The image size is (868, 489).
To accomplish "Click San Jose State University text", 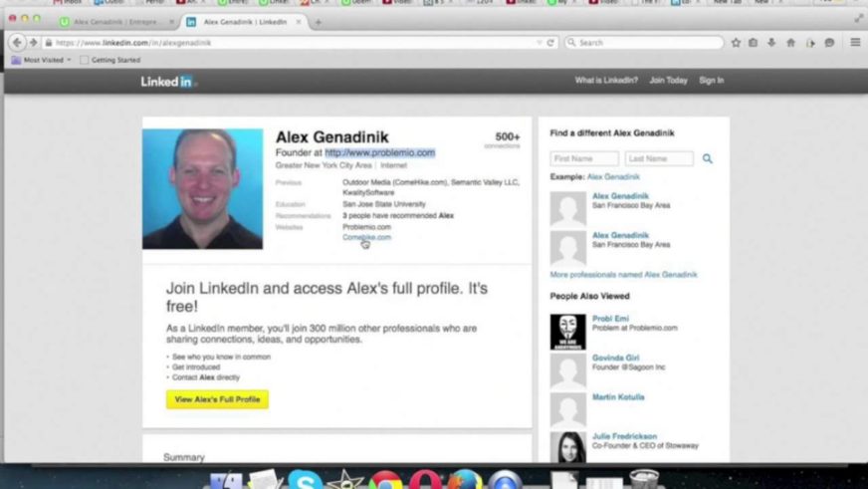I will point(383,204).
